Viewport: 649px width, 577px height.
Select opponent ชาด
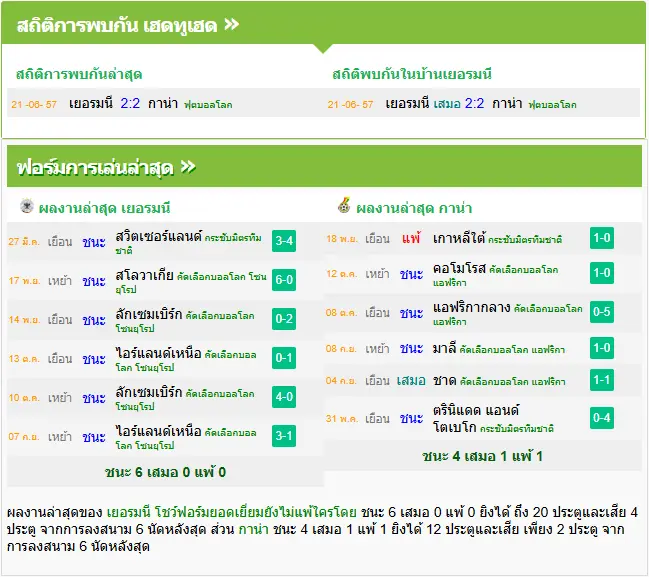(x=445, y=380)
